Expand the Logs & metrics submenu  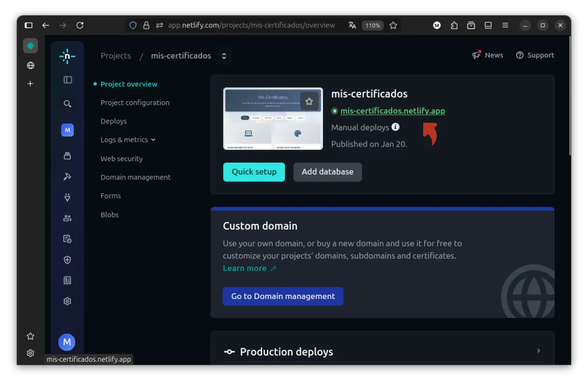coord(153,140)
